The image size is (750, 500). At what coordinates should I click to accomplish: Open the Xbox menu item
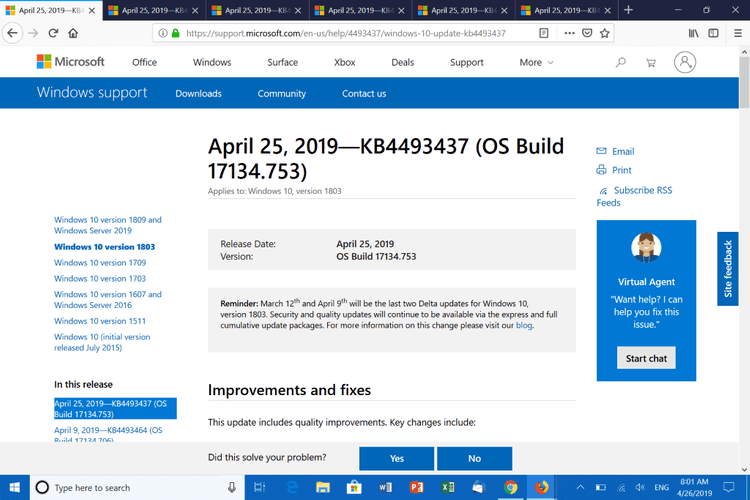[x=344, y=62]
